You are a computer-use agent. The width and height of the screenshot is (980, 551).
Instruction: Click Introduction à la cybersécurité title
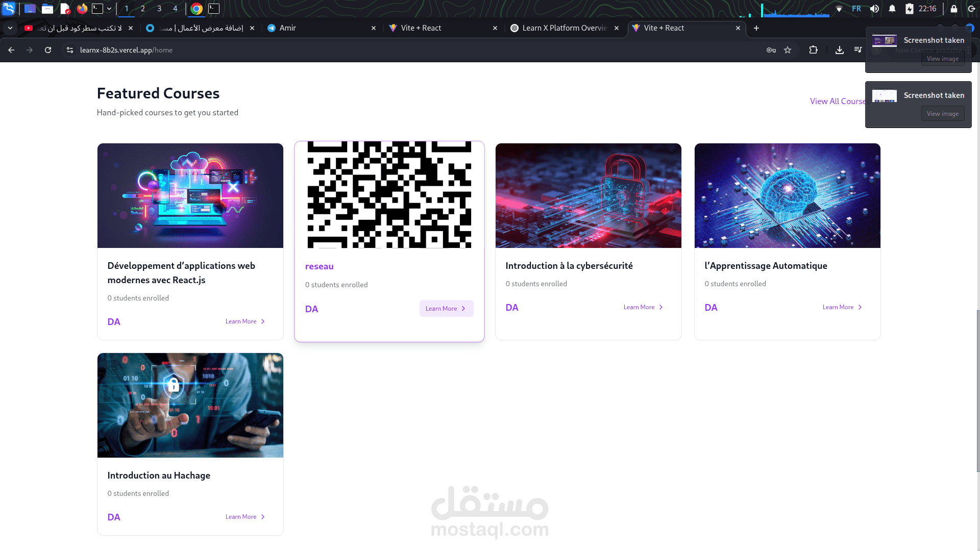pyautogui.click(x=569, y=266)
